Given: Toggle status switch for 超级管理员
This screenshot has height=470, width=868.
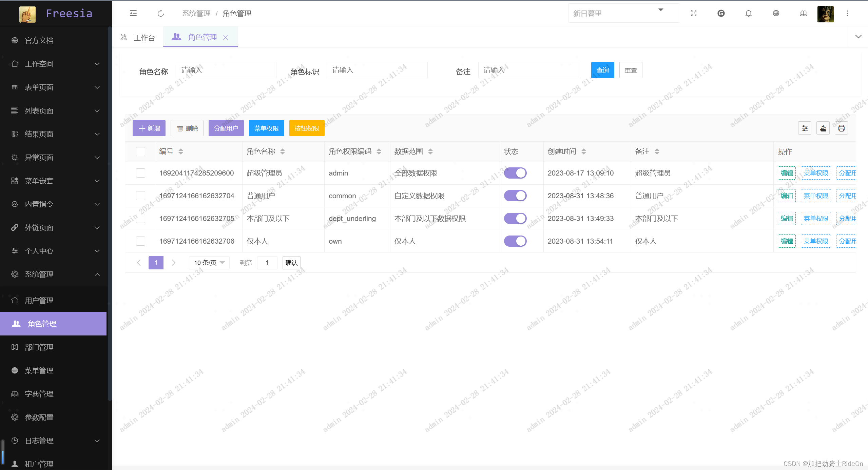Looking at the screenshot, I should click(x=515, y=173).
